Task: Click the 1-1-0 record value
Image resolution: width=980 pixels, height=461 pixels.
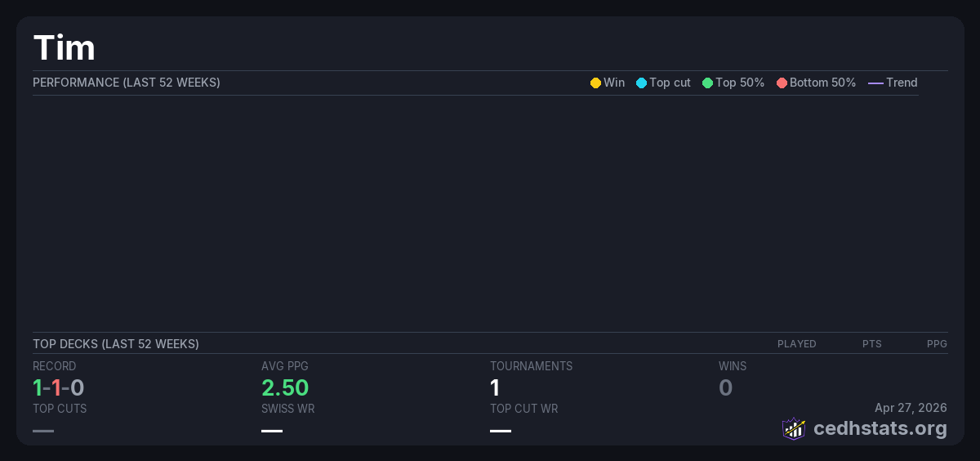Action: [58, 387]
